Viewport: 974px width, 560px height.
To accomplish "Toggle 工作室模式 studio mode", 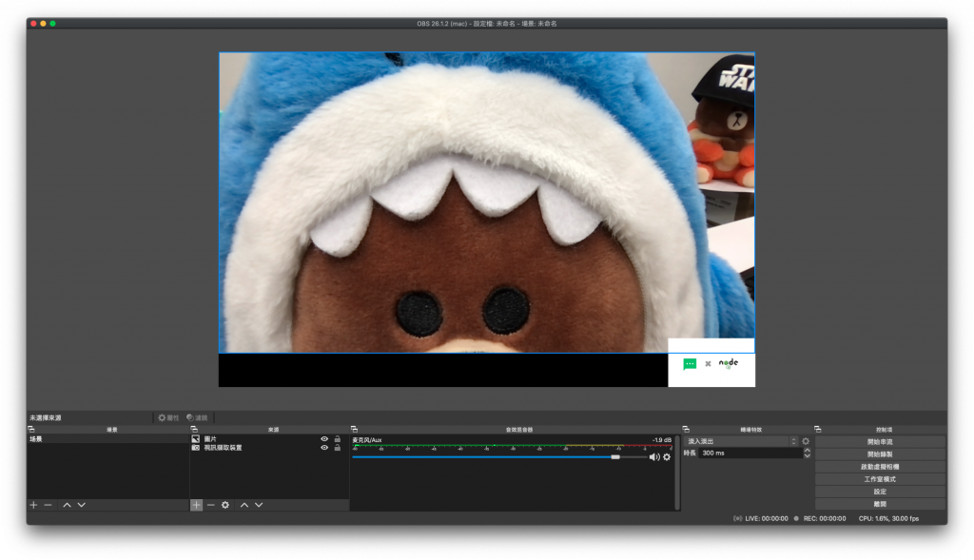I will pyautogui.click(x=880, y=479).
